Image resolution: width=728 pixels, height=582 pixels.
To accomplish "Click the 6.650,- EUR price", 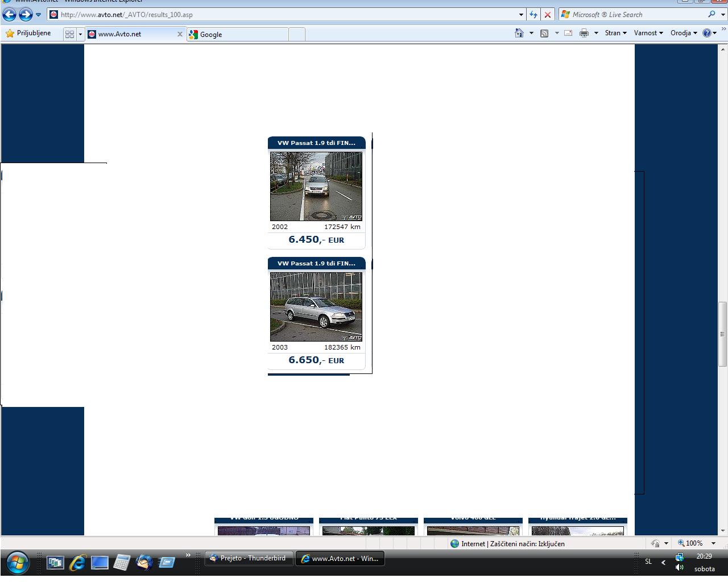I will [316, 360].
